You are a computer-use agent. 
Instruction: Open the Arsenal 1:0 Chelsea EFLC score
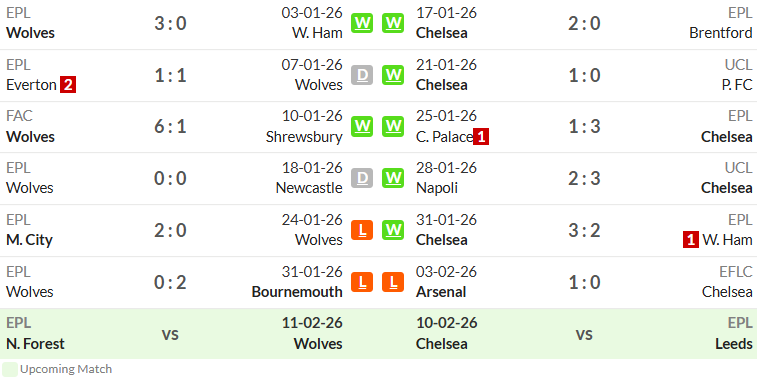click(x=584, y=282)
